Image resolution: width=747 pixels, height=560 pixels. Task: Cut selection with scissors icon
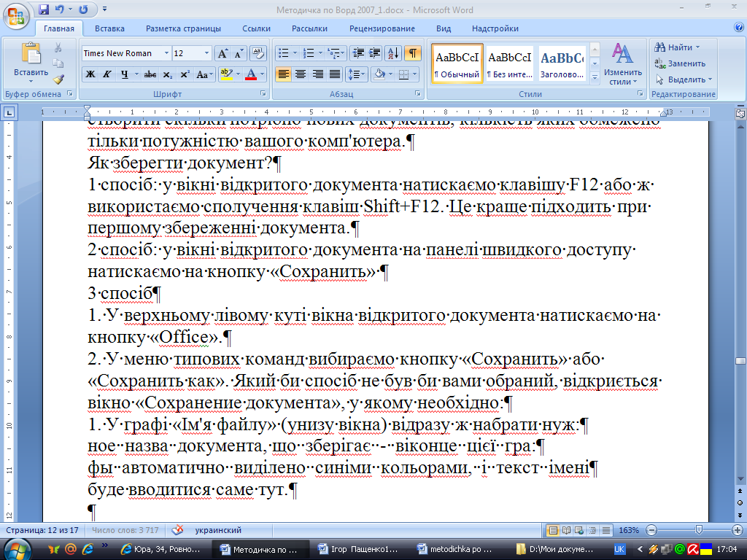click(x=58, y=47)
